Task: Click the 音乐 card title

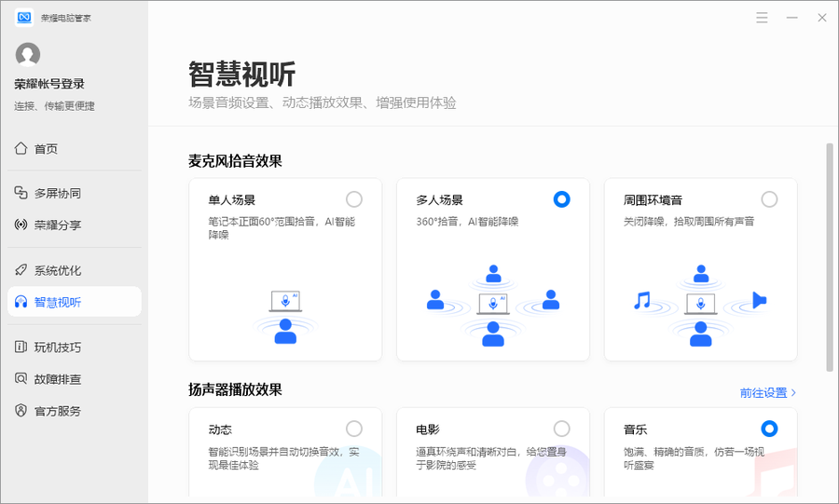Action: [635, 429]
